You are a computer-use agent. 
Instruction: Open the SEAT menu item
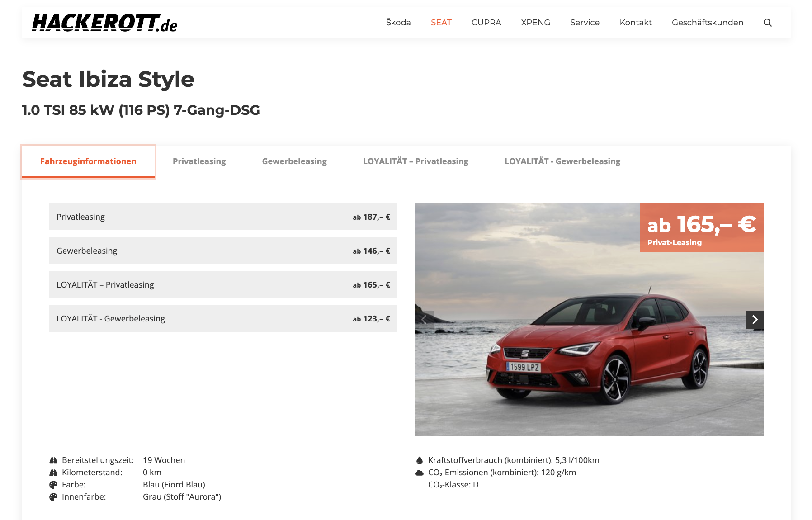pos(441,23)
